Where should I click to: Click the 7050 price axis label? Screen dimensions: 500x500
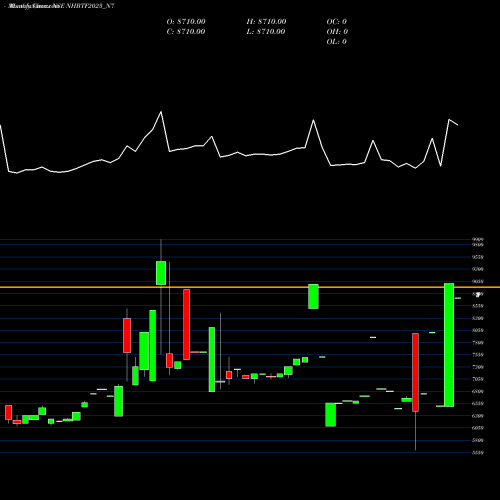[478, 379]
